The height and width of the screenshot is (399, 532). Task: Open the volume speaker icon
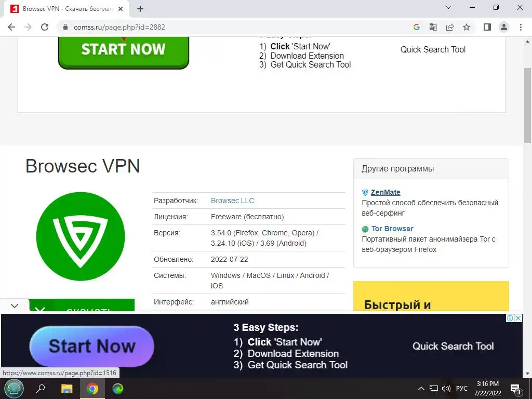pyautogui.click(x=446, y=389)
